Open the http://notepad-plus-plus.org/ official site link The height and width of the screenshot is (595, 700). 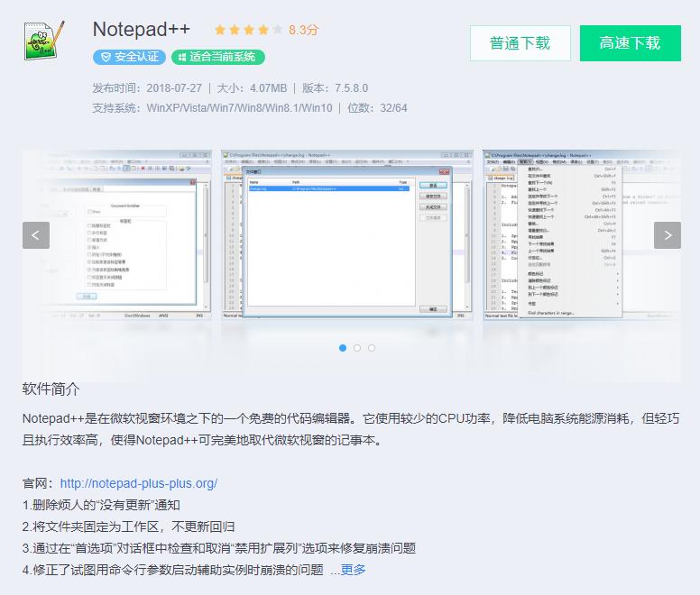(x=139, y=483)
